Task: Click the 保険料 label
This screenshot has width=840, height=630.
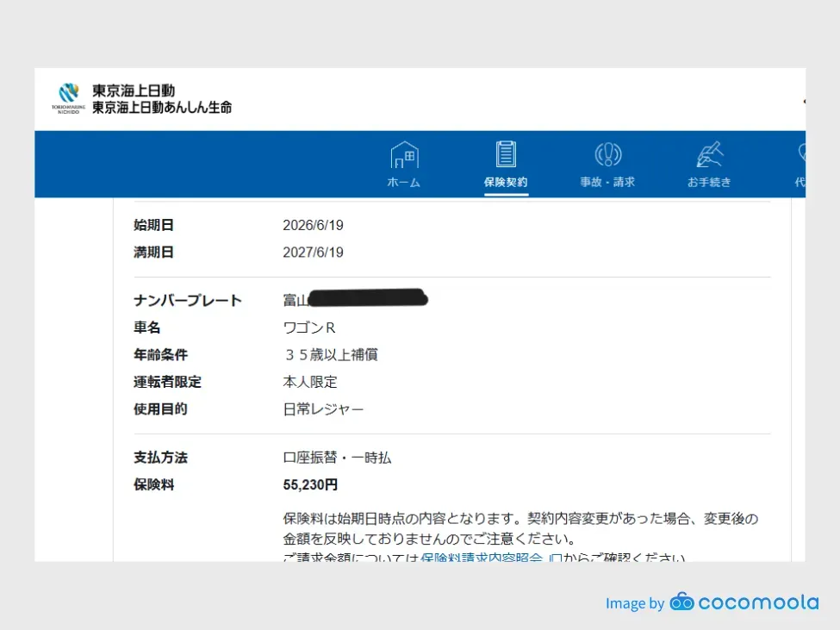Action: pos(153,485)
